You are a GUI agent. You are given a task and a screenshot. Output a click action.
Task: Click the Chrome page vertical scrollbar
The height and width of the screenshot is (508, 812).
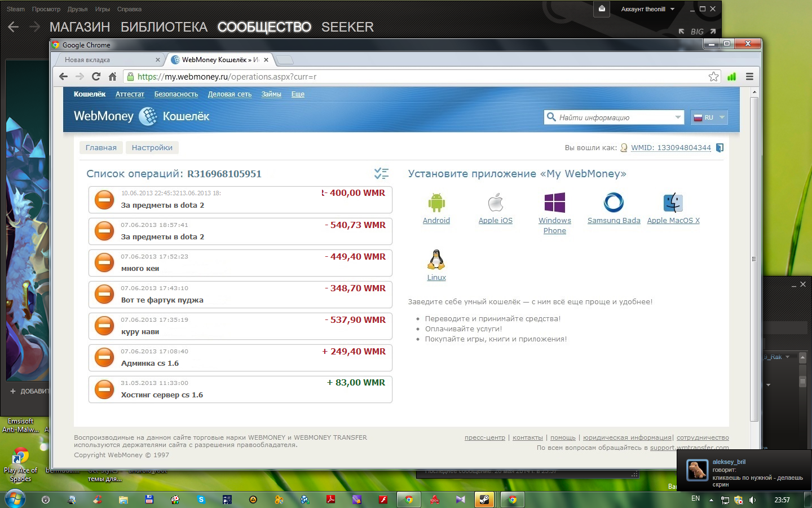click(754, 260)
